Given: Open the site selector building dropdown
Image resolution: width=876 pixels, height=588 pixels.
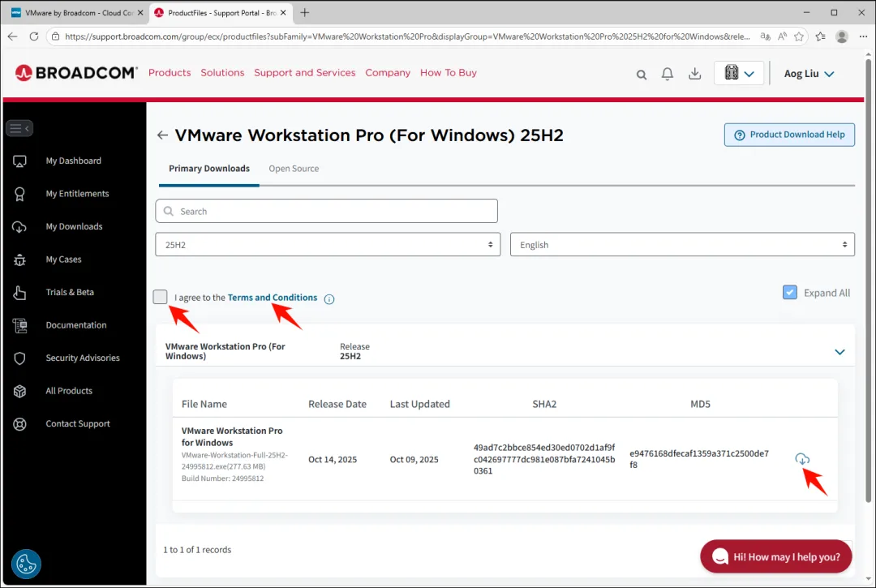Looking at the screenshot, I should coord(739,73).
